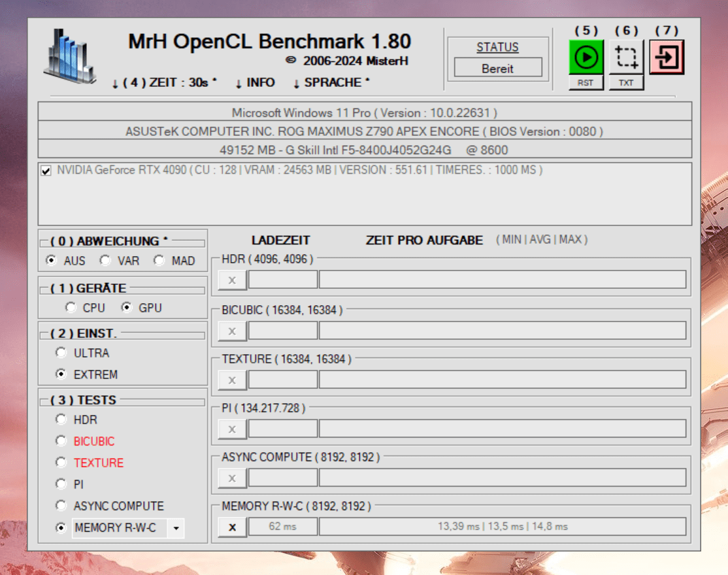Select the PI test

coord(61,484)
